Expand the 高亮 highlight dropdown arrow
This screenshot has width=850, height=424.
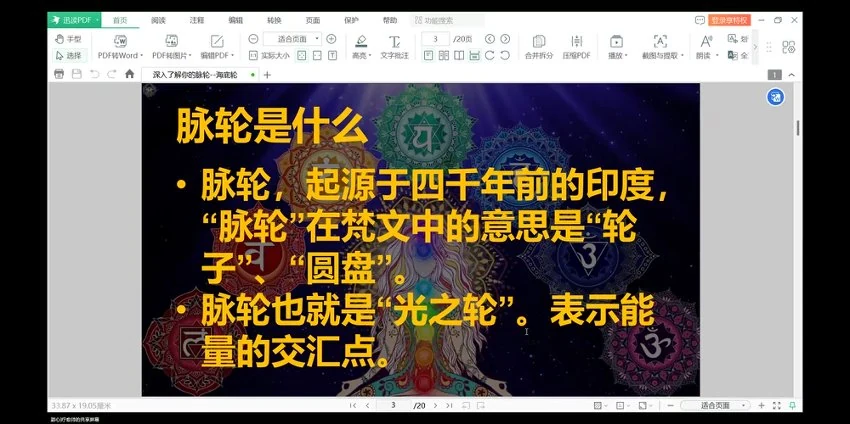pos(370,56)
